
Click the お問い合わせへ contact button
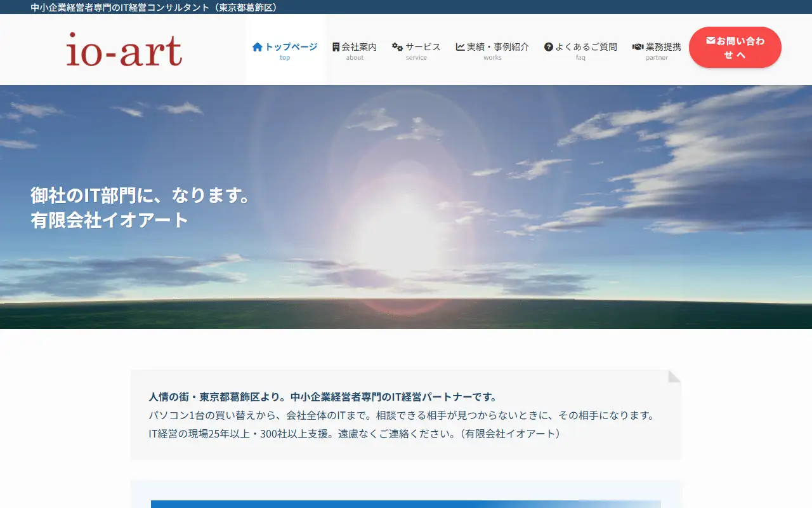pyautogui.click(x=735, y=48)
